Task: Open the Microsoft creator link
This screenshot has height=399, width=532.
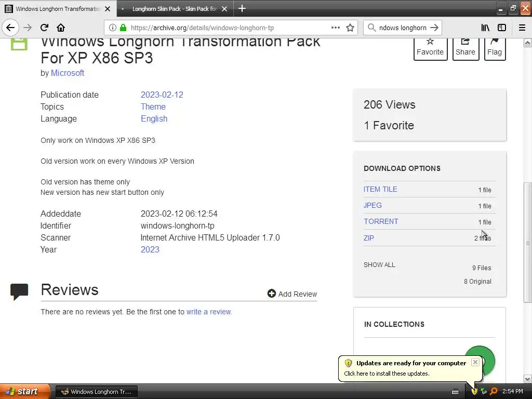Action: click(x=67, y=73)
